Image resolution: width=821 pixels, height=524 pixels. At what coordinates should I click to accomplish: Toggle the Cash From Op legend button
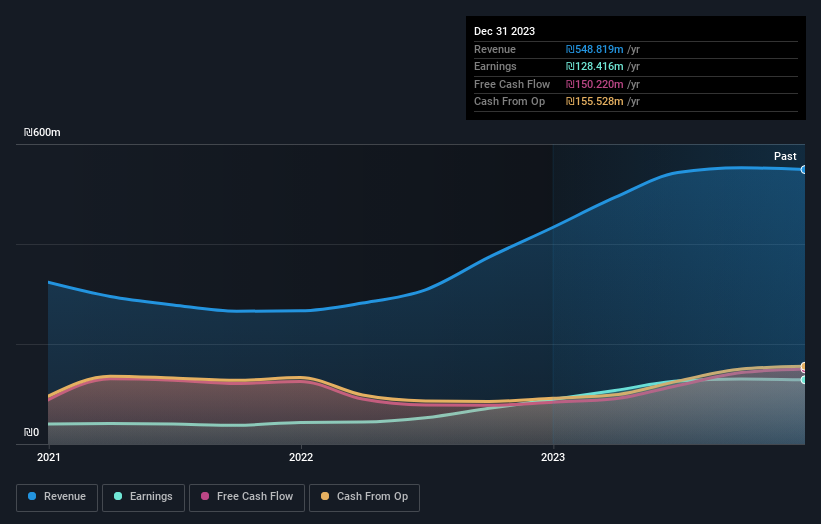pos(364,497)
